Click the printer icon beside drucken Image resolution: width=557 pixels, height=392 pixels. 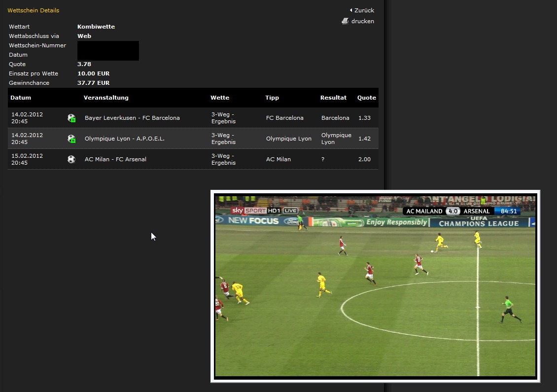pyautogui.click(x=345, y=21)
